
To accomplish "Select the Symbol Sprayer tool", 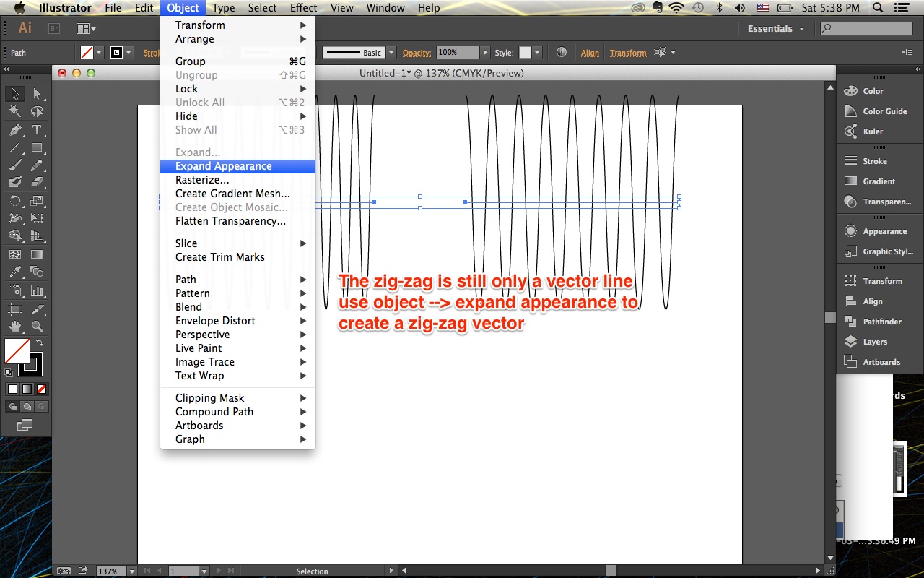I will tap(14, 290).
